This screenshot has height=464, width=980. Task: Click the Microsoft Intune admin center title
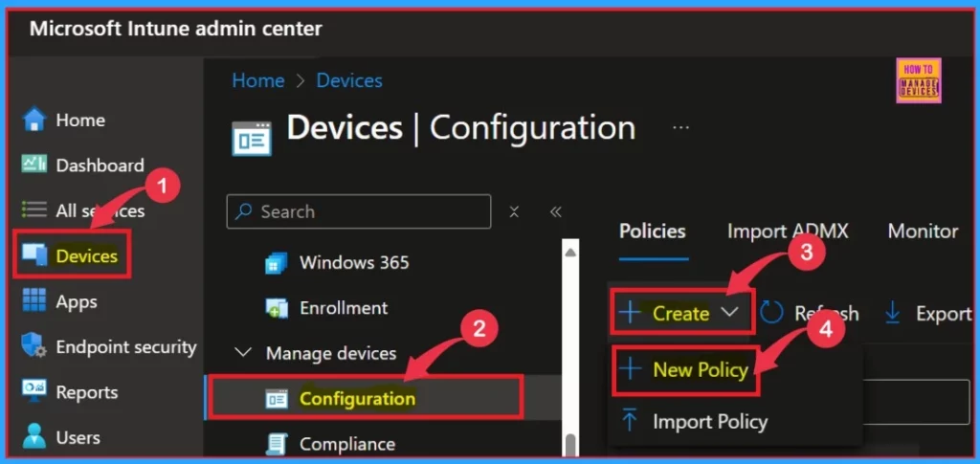click(176, 28)
